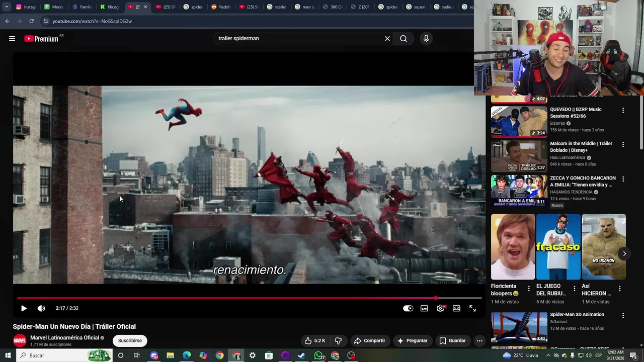Open Spider-Man 3D Animation video
Screen dimensions: 644x362
coord(519,327)
